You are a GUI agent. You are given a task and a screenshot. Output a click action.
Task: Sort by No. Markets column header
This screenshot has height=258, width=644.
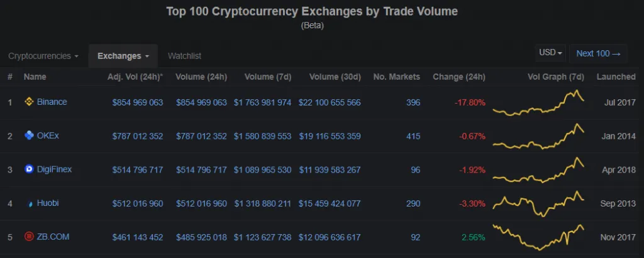point(396,77)
